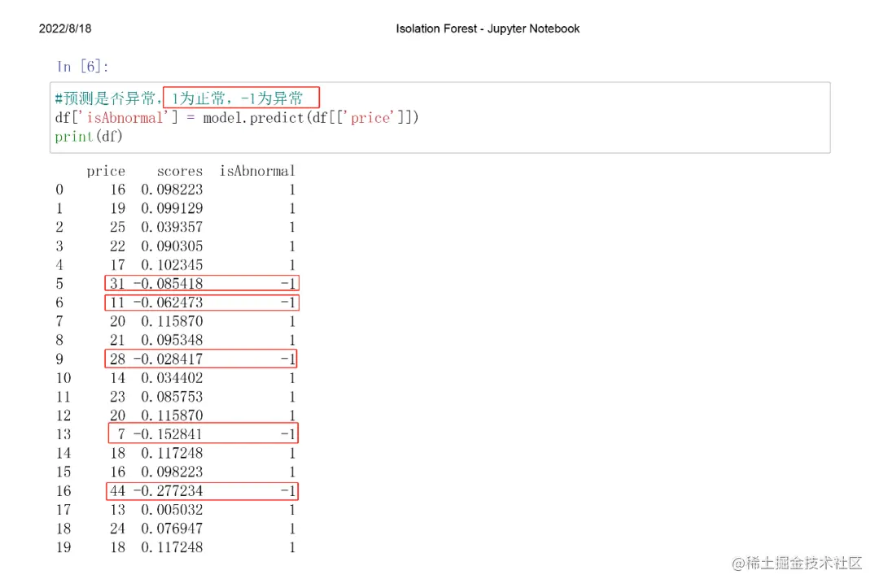Screen dimensions: 879x588
Task: Click the 'print(df)' code line
Action: [x=89, y=137]
